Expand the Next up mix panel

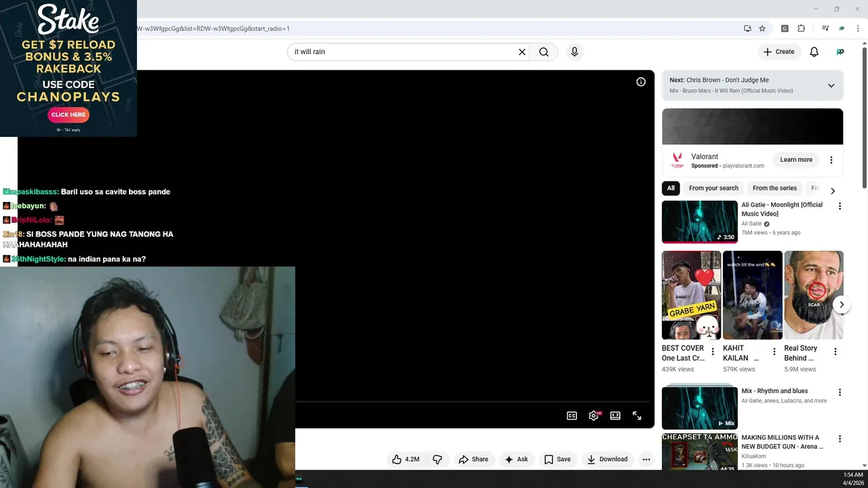831,85
